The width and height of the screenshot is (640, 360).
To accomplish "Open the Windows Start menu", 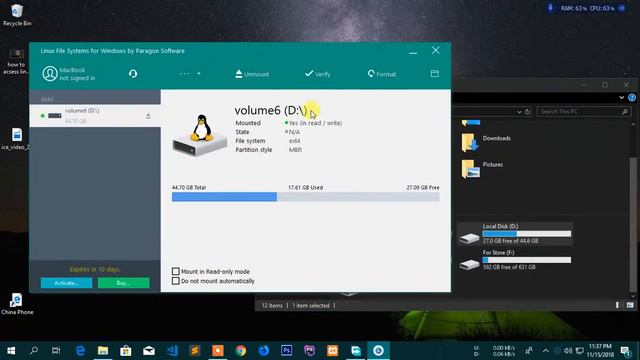I will (x=11, y=351).
